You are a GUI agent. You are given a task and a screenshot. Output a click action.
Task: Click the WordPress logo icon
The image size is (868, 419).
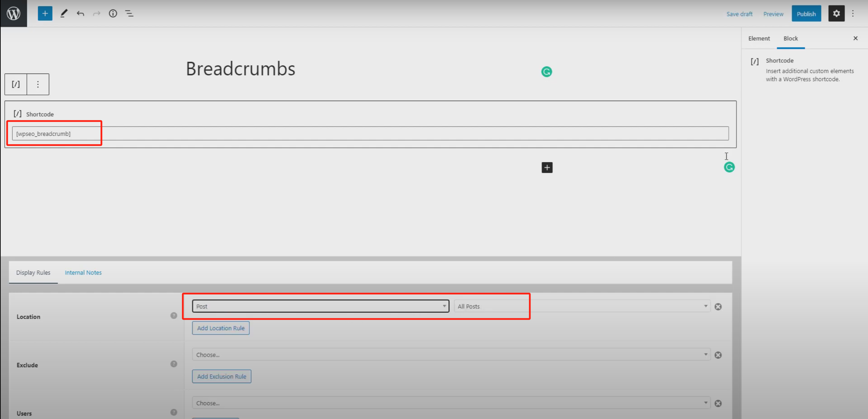click(x=14, y=14)
